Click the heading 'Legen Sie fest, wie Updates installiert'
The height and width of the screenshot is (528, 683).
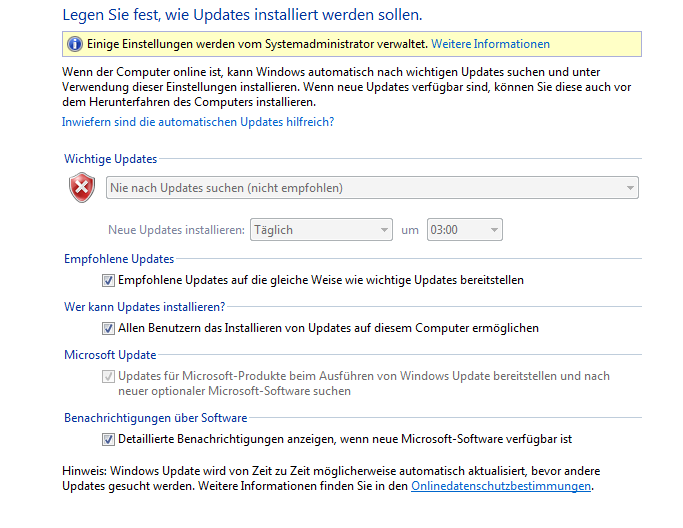click(x=243, y=15)
